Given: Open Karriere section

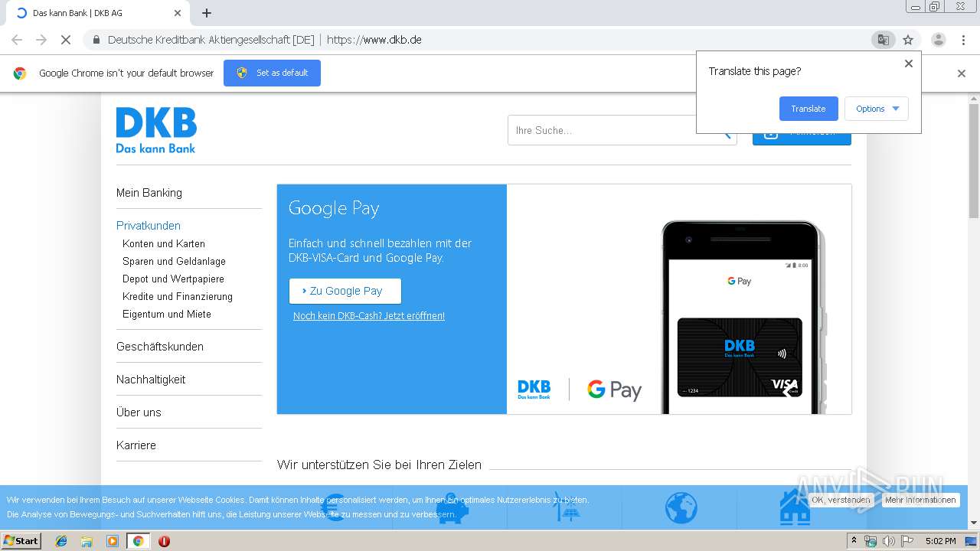Looking at the screenshot, I should pos(136,445).
